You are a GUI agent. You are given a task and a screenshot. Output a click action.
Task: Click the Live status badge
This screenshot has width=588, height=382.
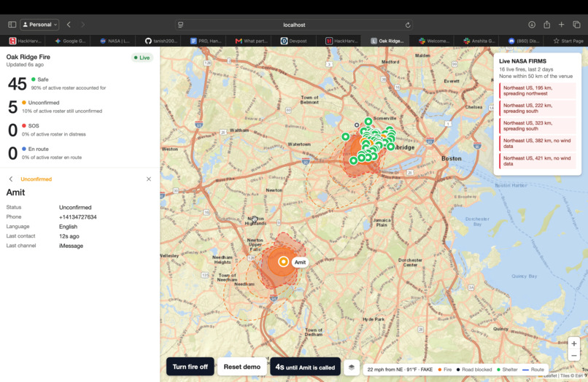142,58
